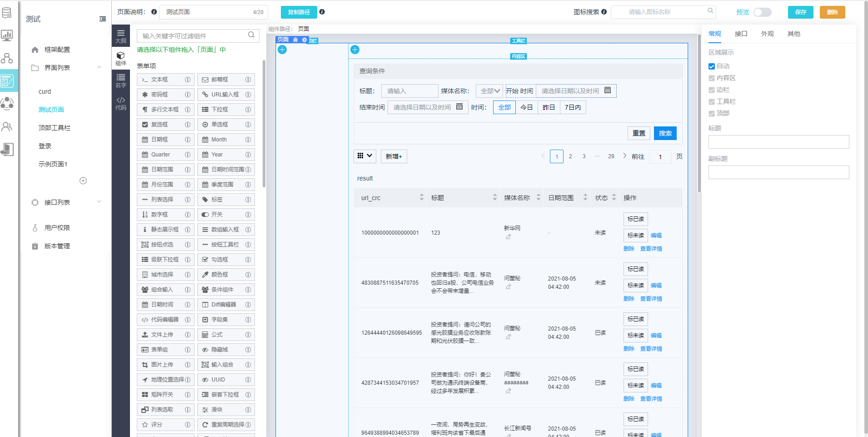Click the plus icon in the toolbar region
This screenshot has width=868, height=437.
[x=355, y=50]
